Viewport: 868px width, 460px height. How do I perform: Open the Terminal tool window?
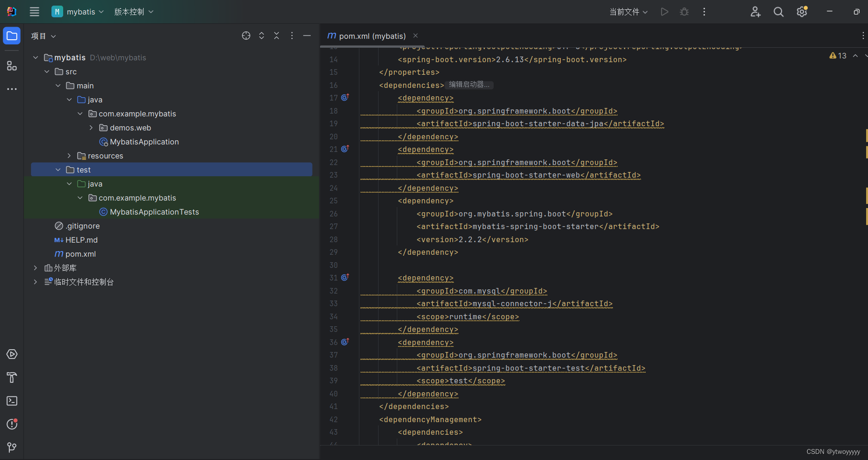[12, 401]
